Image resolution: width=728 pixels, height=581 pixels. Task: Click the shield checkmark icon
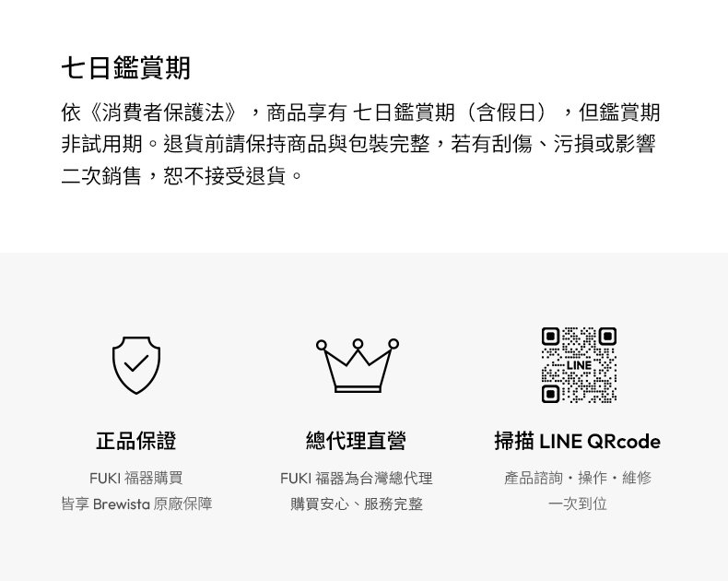[136, 365]
